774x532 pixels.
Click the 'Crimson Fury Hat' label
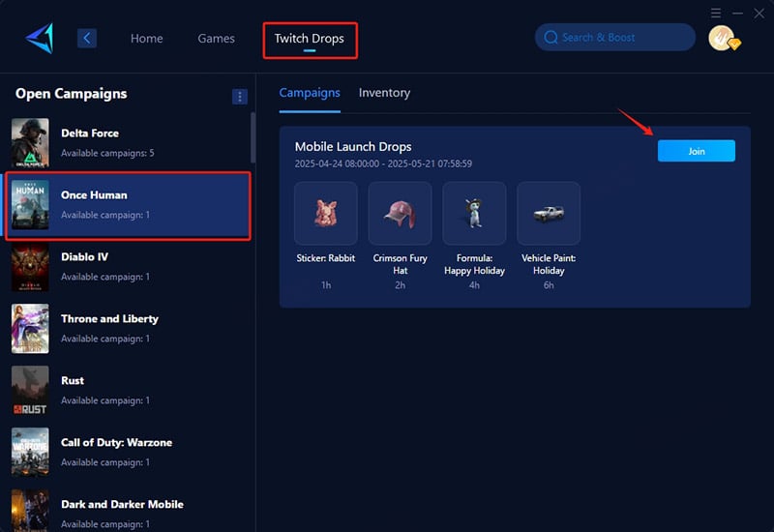pyautogui.click(x=401, y=264)
